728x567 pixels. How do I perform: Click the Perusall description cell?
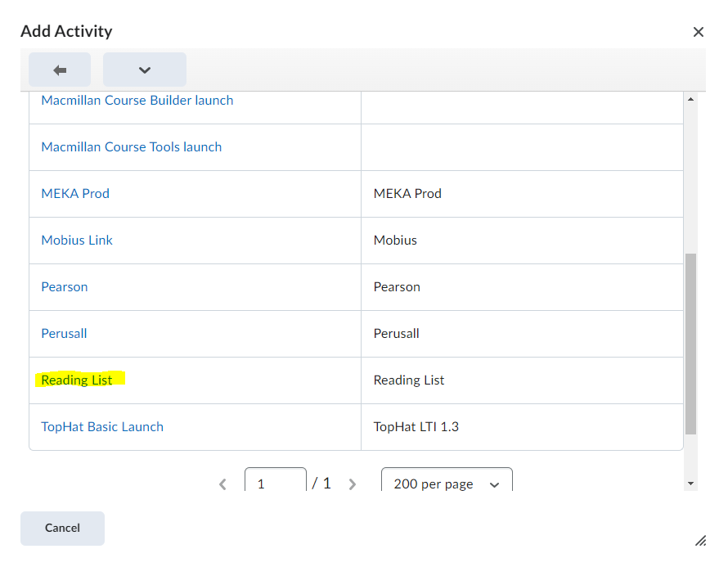[x=522, y=334]
